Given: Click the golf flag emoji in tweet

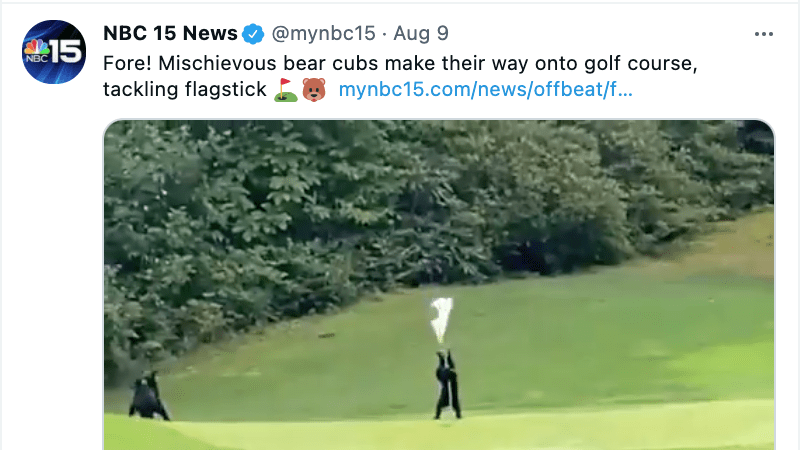Looking at the screenshot, I should [x=286, y=90].
